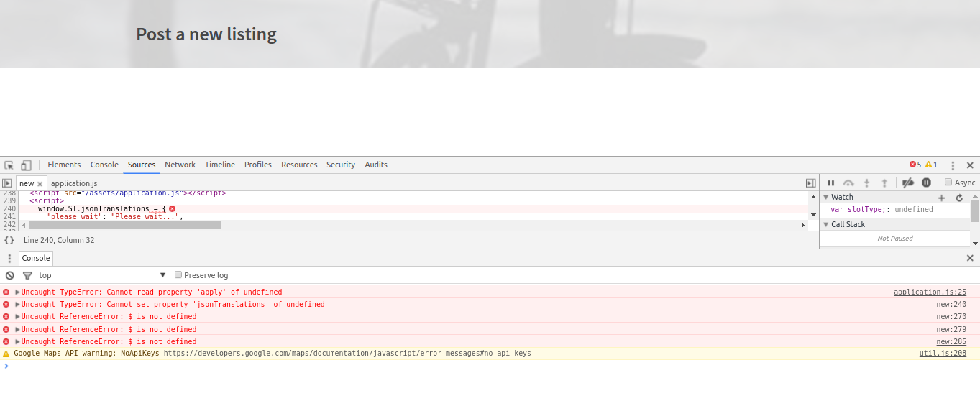Open the Profiles tab
Viewport: 980px width, 406px height.
coord(258,165)
